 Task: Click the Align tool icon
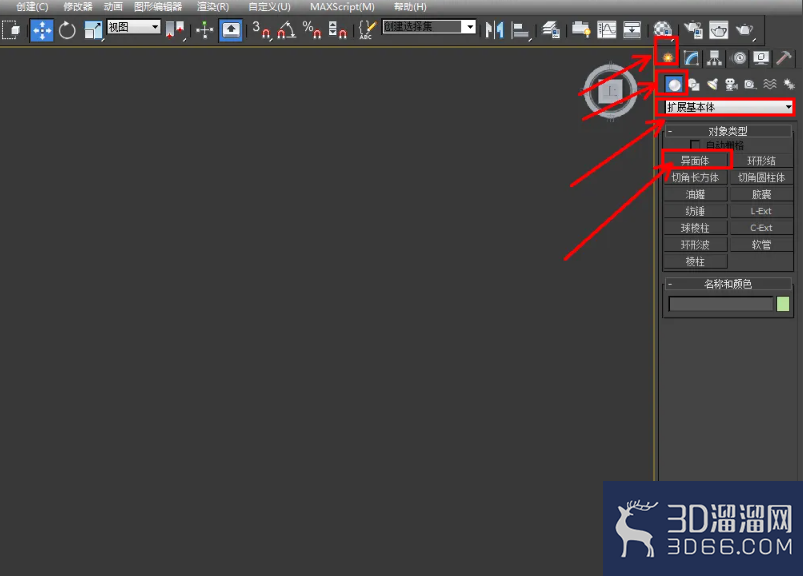click(521, 30)
